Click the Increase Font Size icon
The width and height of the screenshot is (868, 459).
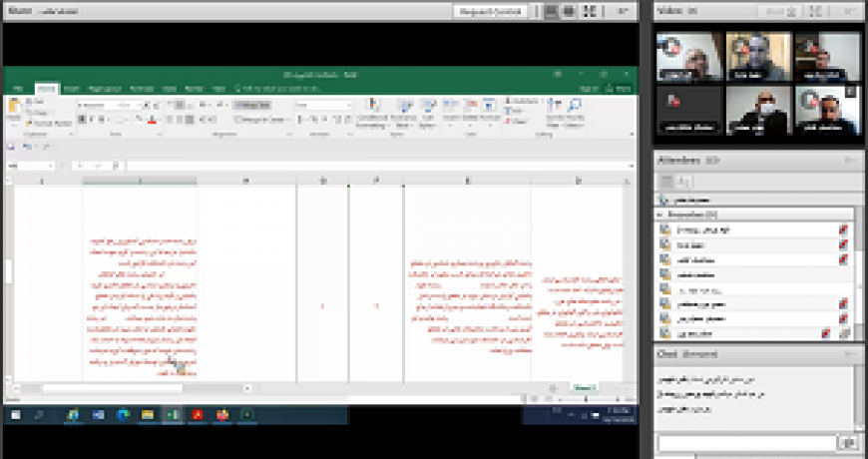(x=147, y=105)
